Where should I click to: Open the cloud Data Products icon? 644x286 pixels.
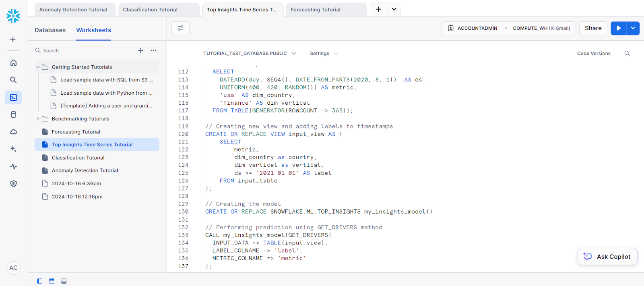point(13,132)
